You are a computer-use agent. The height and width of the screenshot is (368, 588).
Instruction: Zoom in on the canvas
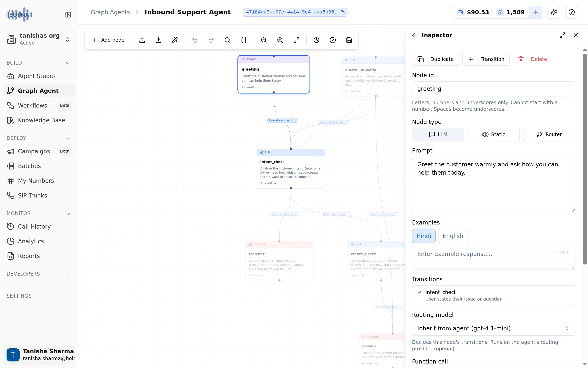pyautogui.click(x=280, y=40)
